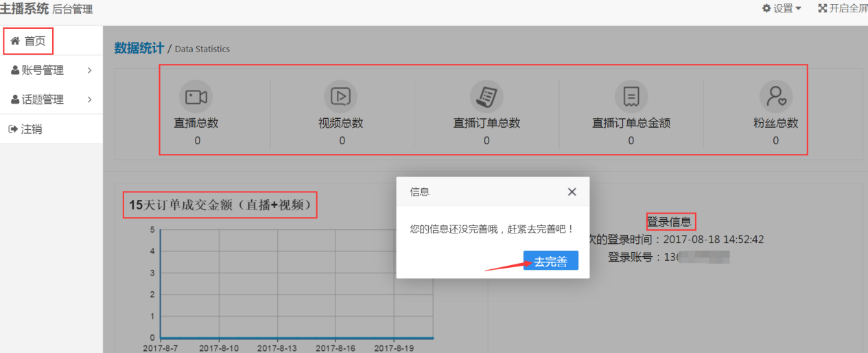Screen dimensions: 868x353
Task: Open the 账号管理 menu
Action: click(x=51, y=70)
